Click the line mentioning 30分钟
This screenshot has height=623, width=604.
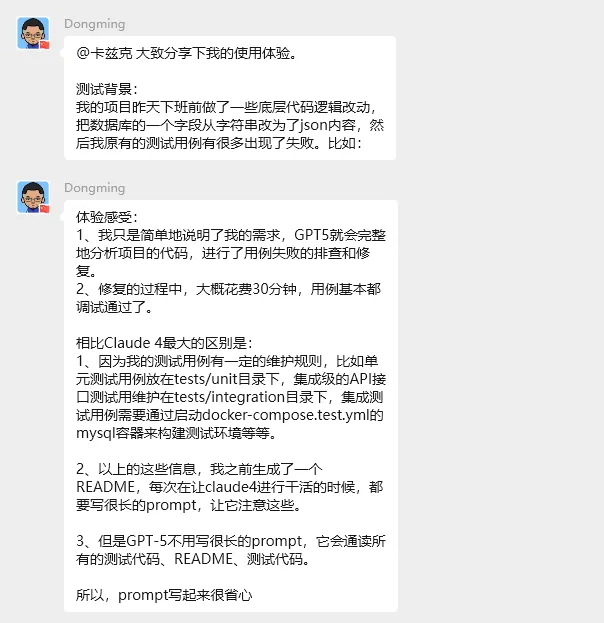coord(228,289)
